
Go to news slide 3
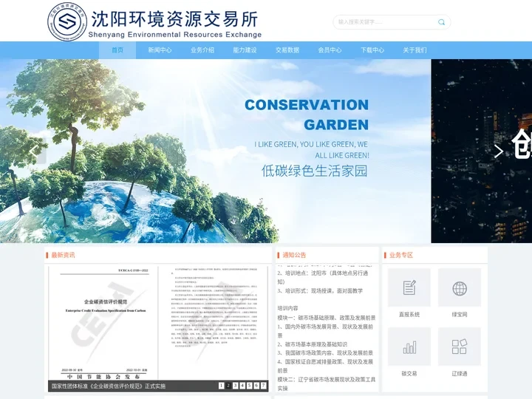tap(236, 386)
